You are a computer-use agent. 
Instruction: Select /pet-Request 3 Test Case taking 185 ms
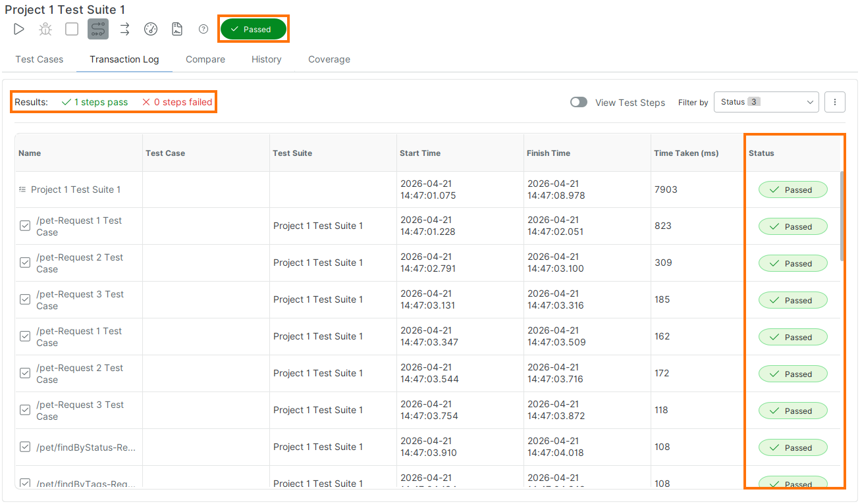pos(80,300)
